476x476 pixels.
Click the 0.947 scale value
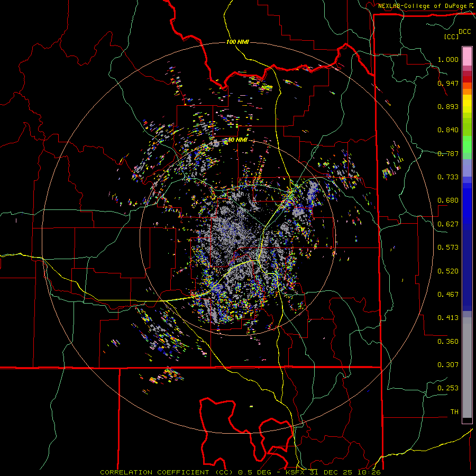[448, 83]
